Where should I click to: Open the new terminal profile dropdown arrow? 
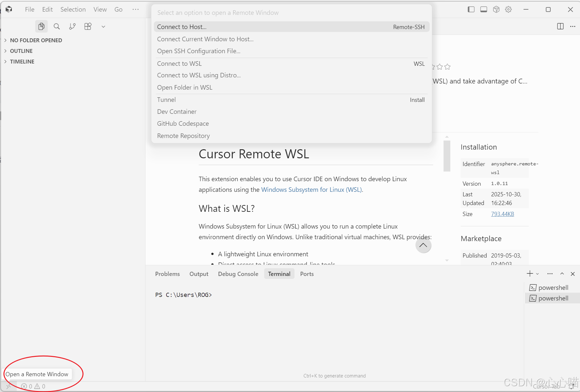click(537, 274)
